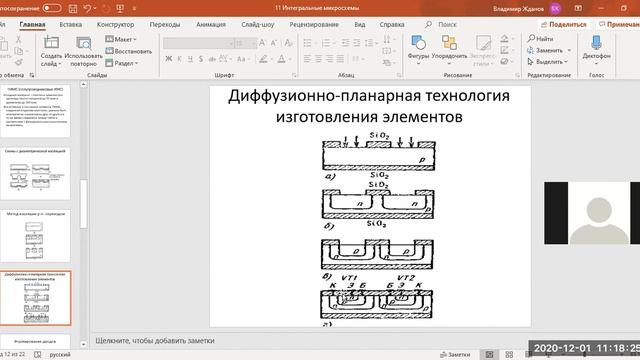
Task: Open line spacing options
Action: (x=370, y=43)
